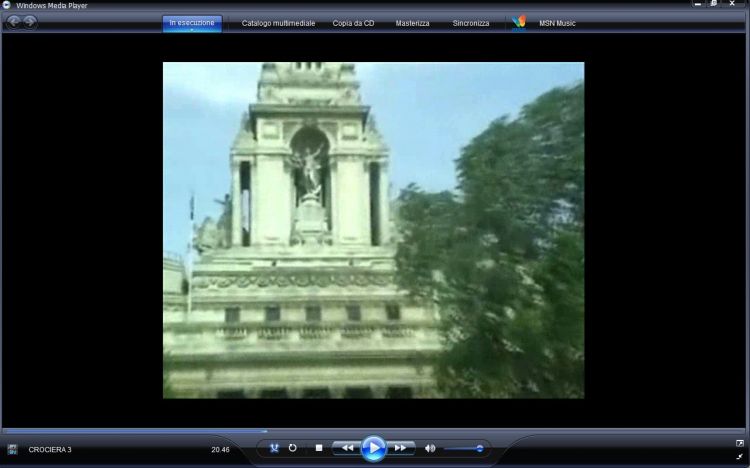750x468 pixels.
Task: Click the MSN butterfly logo icon
Action: point(518,22)
